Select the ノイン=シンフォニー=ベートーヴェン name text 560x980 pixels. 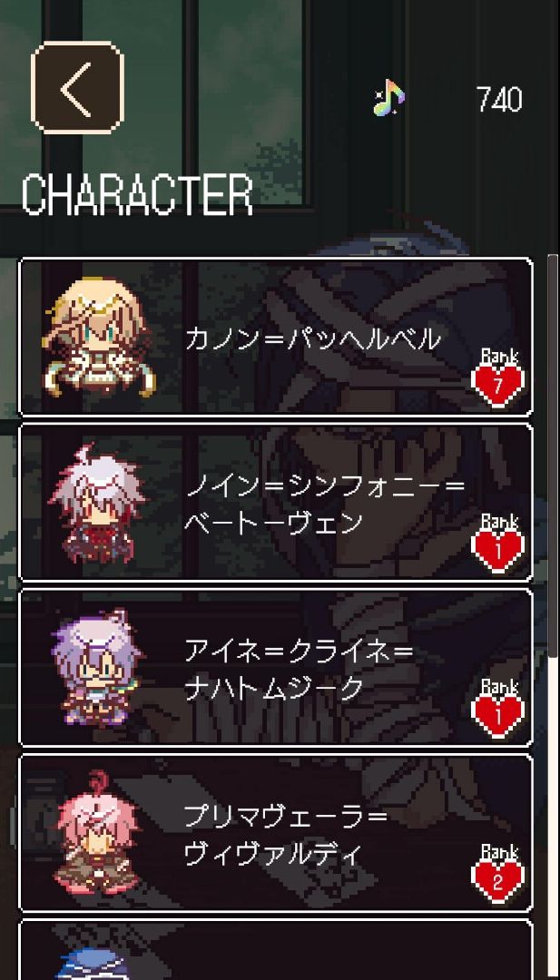[x=325, y=504]
